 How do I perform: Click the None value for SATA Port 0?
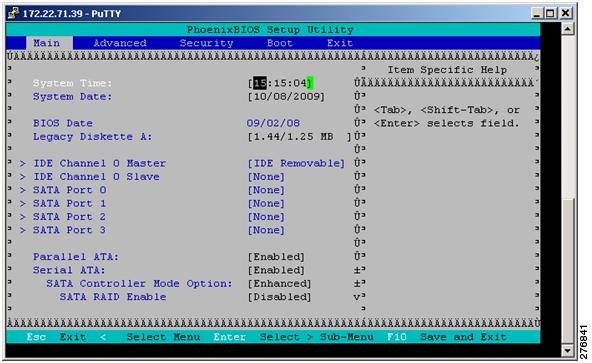coord(266,190)
